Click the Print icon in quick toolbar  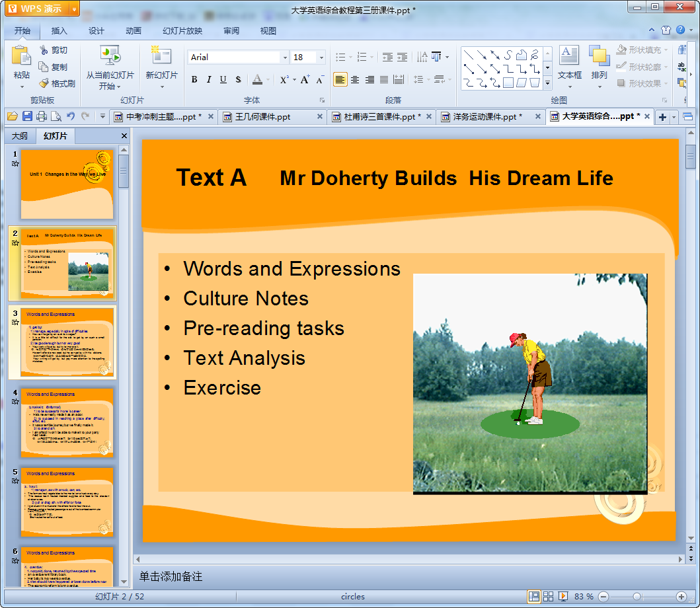point(42,116)
